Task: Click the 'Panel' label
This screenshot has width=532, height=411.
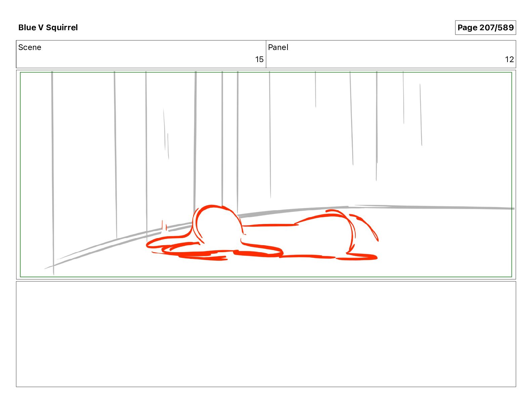Action: (278, 47)
